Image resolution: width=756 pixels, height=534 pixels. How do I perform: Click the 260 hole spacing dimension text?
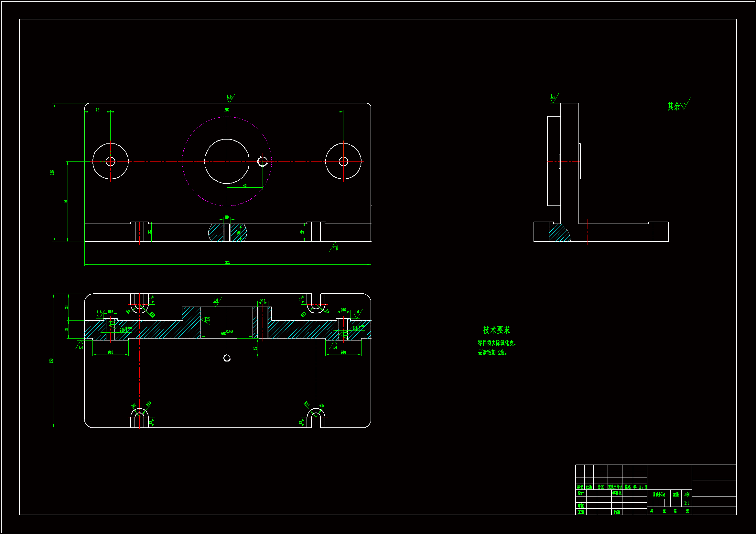click(x=227, y=110)
